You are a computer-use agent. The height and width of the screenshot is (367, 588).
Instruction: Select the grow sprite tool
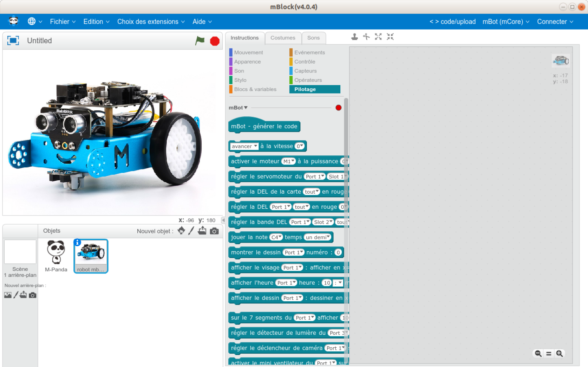click(378, 37)
